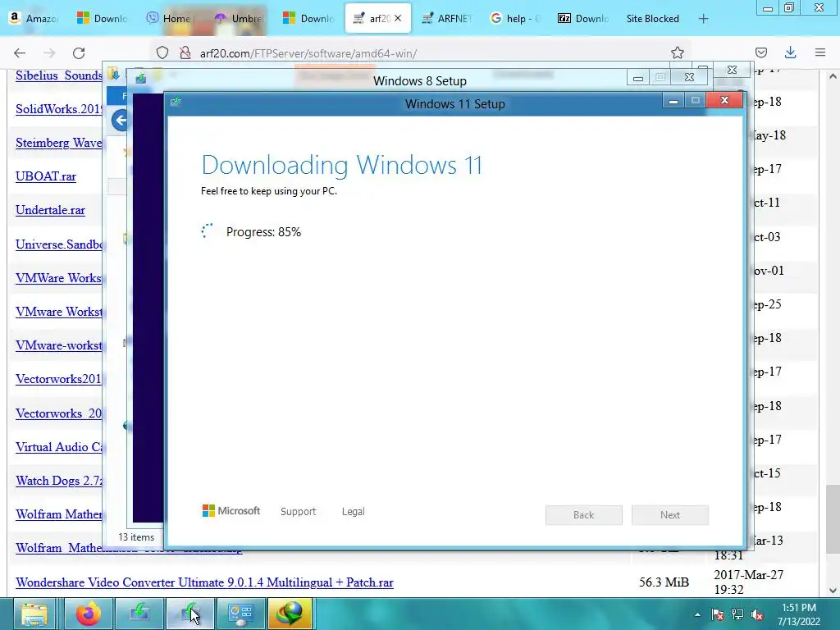Click the muted volume tray icon
The width and height of the screenshot is (840, 630).
click(x=757, y=614)
